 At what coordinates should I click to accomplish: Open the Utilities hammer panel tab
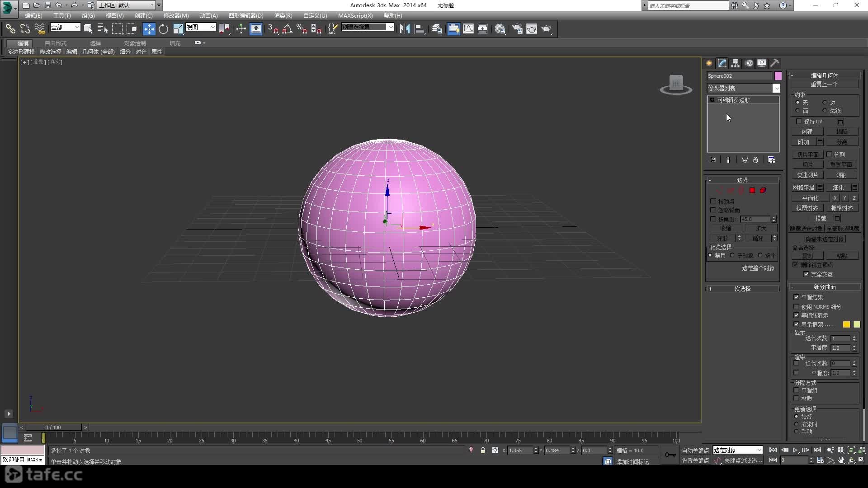[775, 63]
